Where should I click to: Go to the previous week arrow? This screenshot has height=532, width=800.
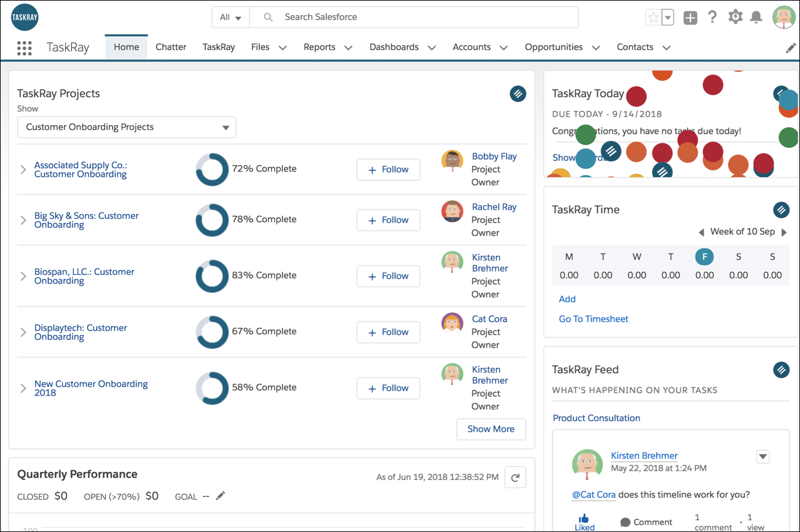702,232
